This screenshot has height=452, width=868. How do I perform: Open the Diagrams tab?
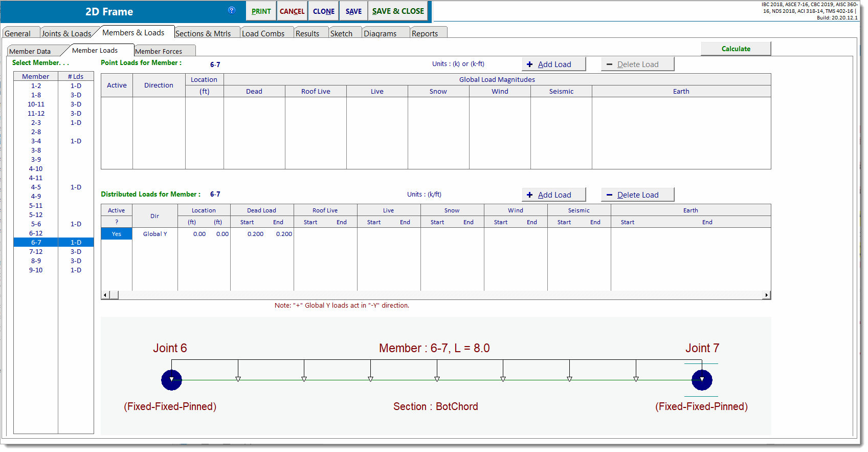click(380, 33)
